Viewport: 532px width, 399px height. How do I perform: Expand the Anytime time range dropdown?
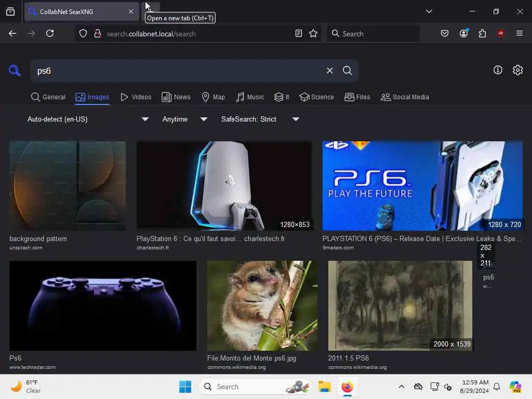pos(184,119)
